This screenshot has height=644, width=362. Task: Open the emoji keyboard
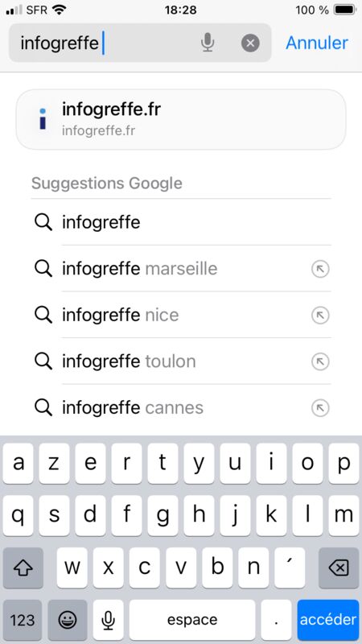click(68, 620)
